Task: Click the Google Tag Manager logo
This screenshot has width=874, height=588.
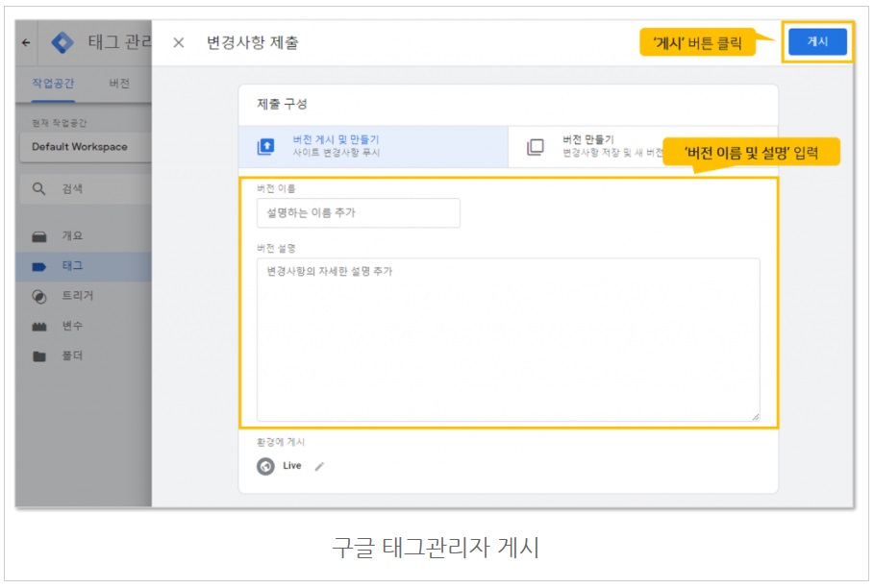Action: (62, 42)
